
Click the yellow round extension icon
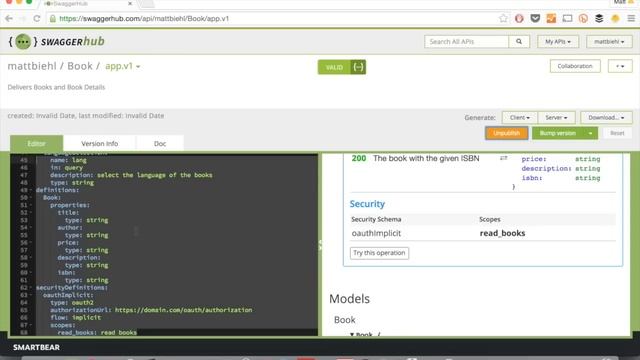click(x=615, y=18)
